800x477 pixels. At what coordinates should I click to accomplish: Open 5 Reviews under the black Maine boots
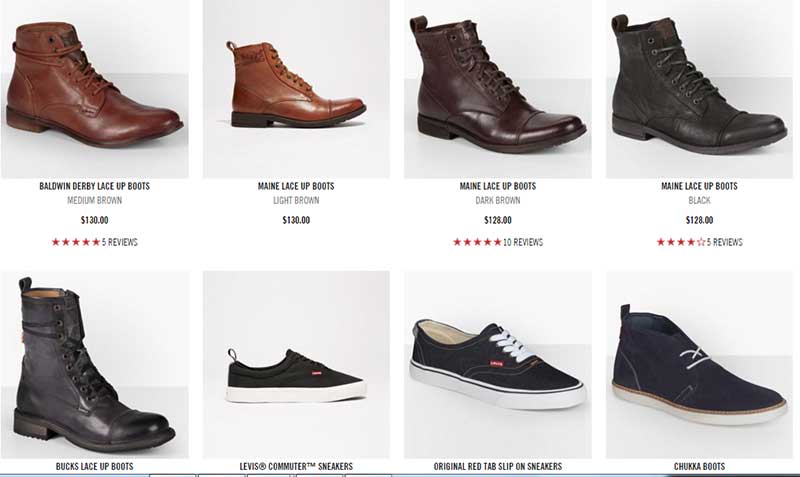coord(724,242)
